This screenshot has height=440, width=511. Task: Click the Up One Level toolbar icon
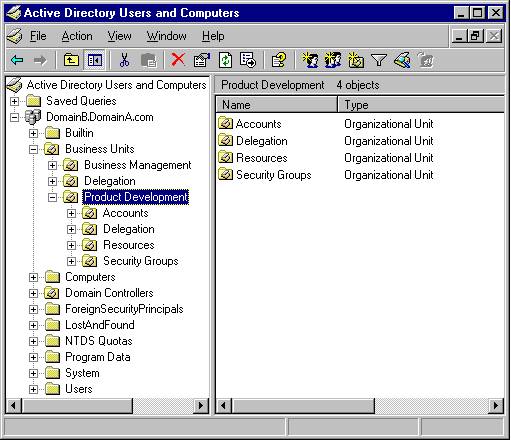click(x=71, y=60)
